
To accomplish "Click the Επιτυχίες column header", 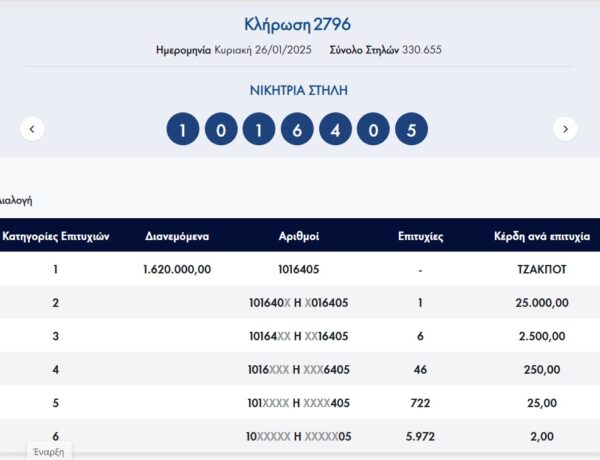I will click(x=421, y=237).
